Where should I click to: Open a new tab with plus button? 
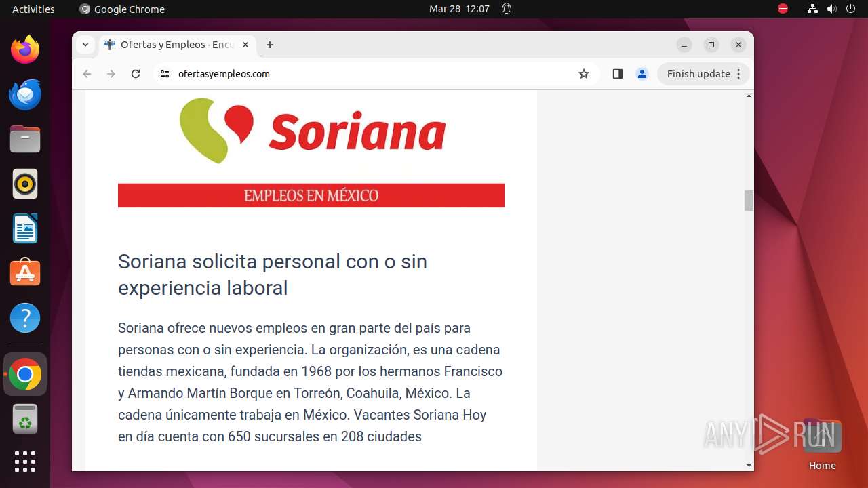point(270,45)
